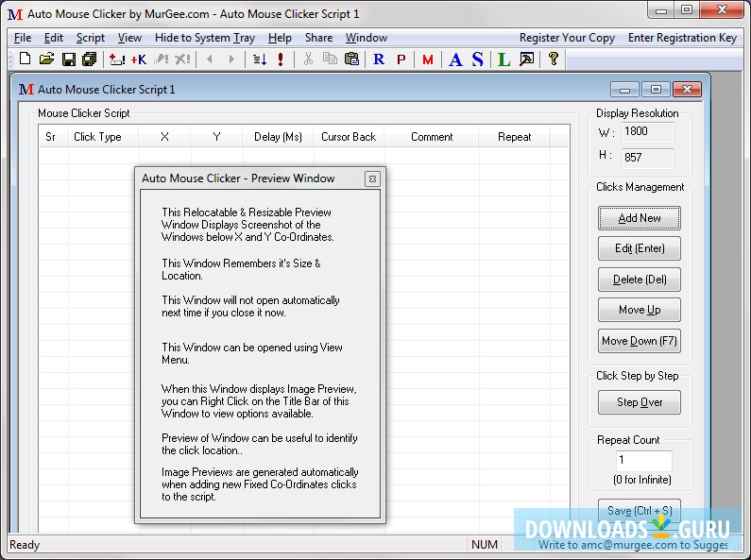Click the Step Over button

click(640, 402)
